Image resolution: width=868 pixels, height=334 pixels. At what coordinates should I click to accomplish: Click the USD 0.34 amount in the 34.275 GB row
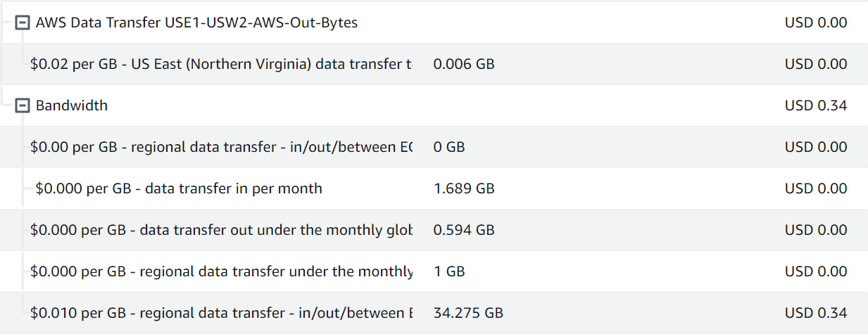pyautogui.click(x=816, y=313)
